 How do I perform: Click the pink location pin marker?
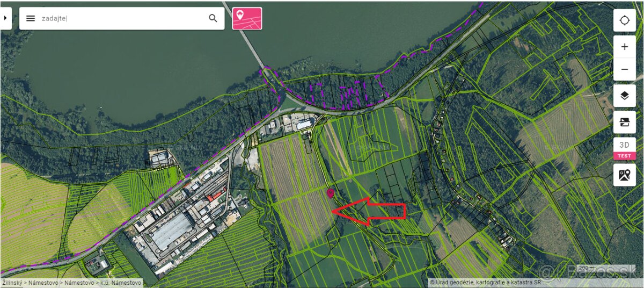click(x=330, y=193)
